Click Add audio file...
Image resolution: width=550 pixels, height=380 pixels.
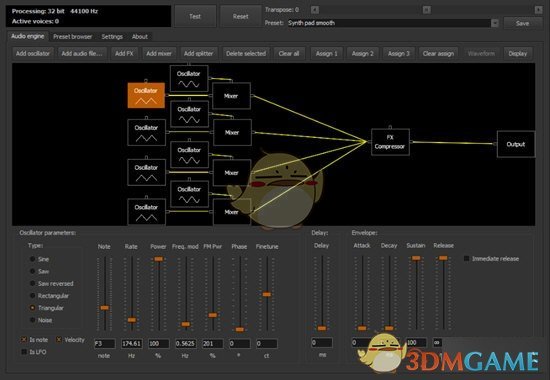82,53
